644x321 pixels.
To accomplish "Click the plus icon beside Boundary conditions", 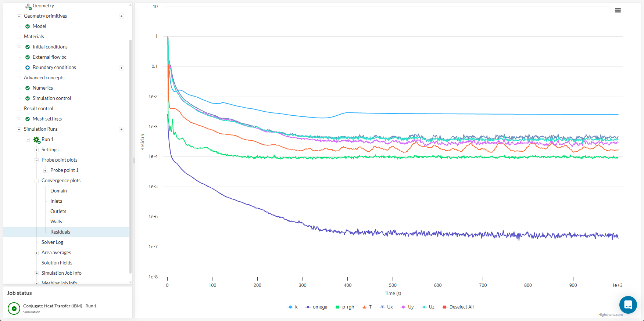I will click(x=121, y=68).
